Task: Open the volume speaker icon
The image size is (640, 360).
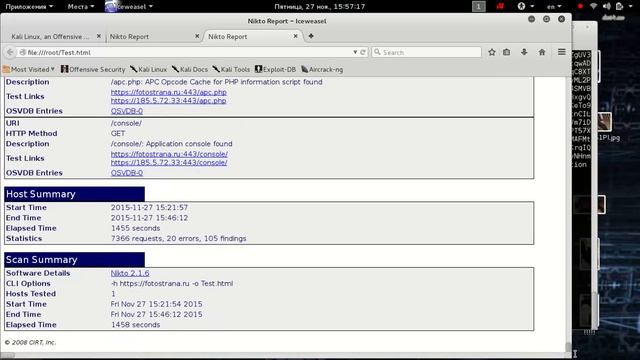Action: click(x=607, y=6)
